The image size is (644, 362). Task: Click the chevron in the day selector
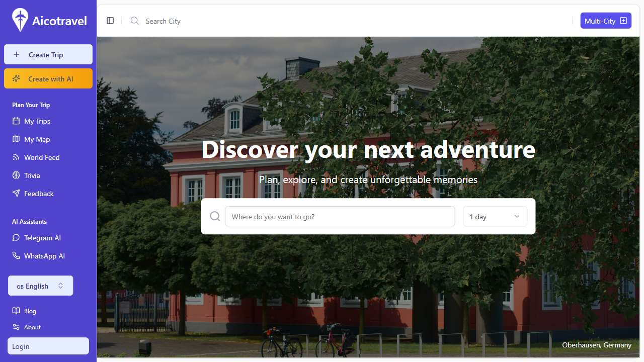(x=517, y=217)
